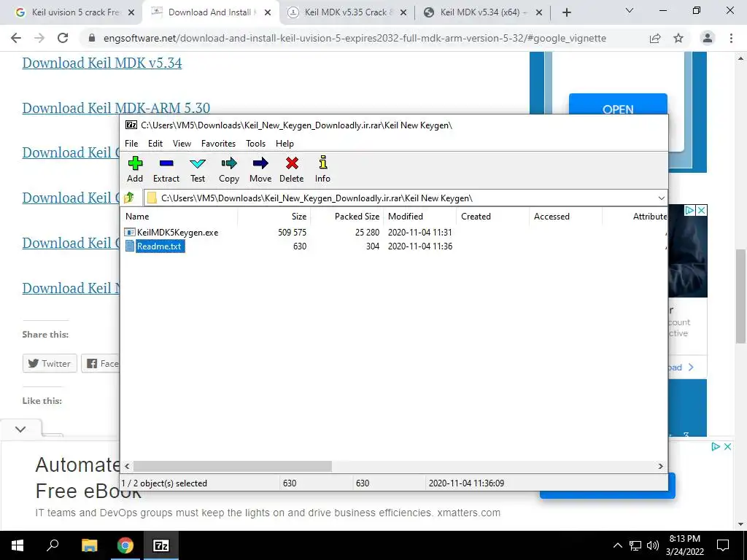
Task: Open the Edit menu
Action: coord(155,144)
